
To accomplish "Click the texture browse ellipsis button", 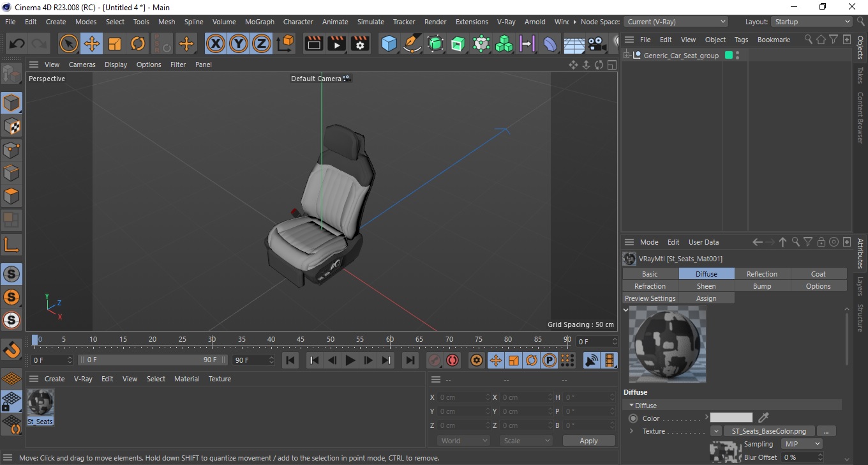I will 827,431.
